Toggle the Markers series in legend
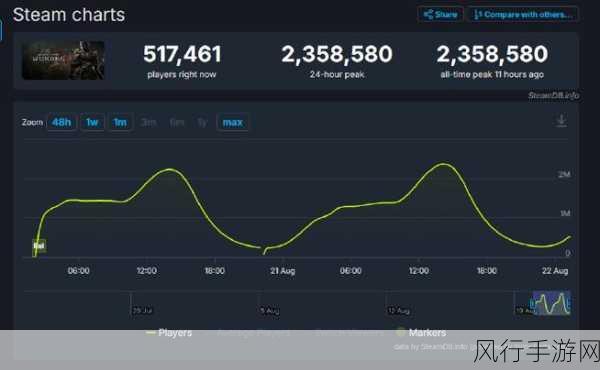This screenshot has height=370, width=600. click(x=421, y=333)
